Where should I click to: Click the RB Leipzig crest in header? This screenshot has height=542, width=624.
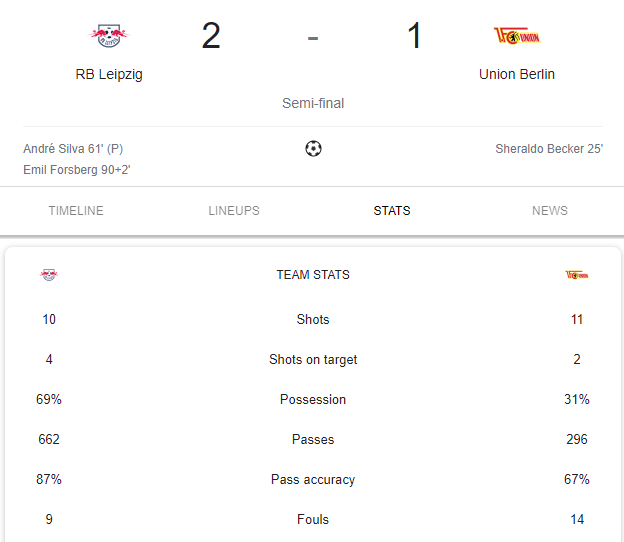[x=109, y=36]
